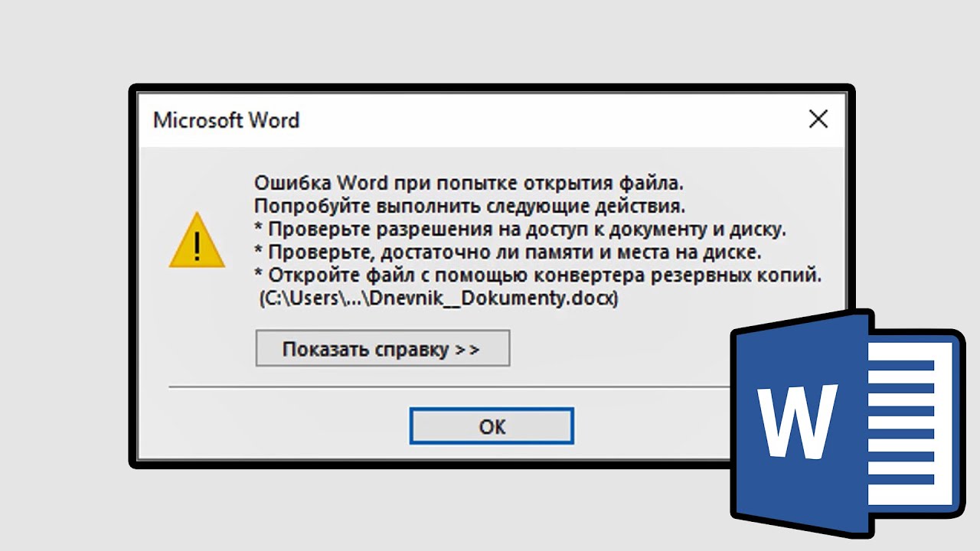Click the line about конвертера резервных копий
Image resolution: width=980 pixels, height=551 pixels.
click(x=538, y=275)
